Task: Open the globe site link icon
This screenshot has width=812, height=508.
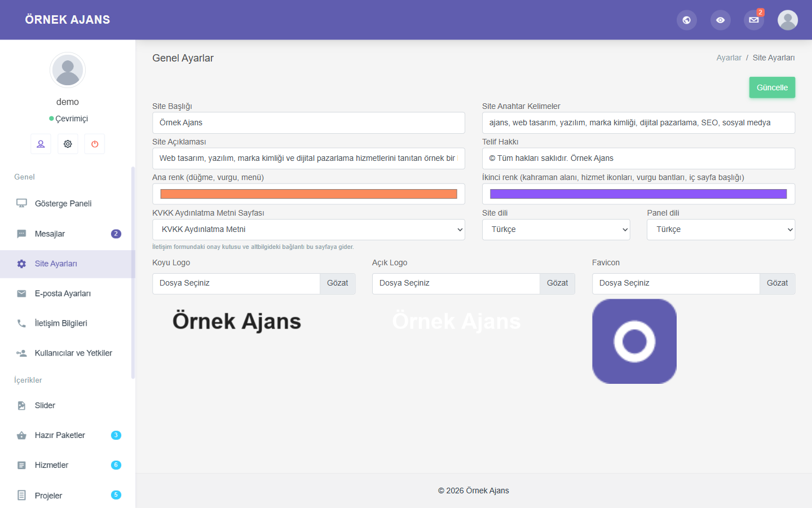Action: (x=686, y=20)
